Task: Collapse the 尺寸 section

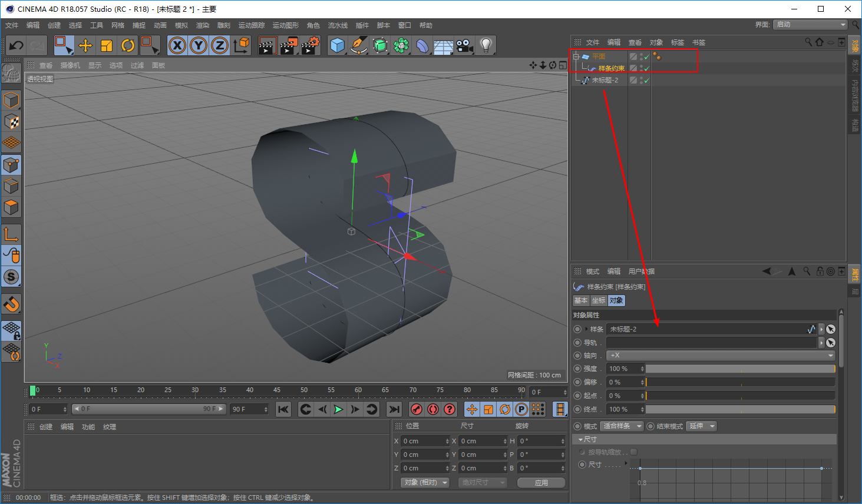Action: point(580,439)
